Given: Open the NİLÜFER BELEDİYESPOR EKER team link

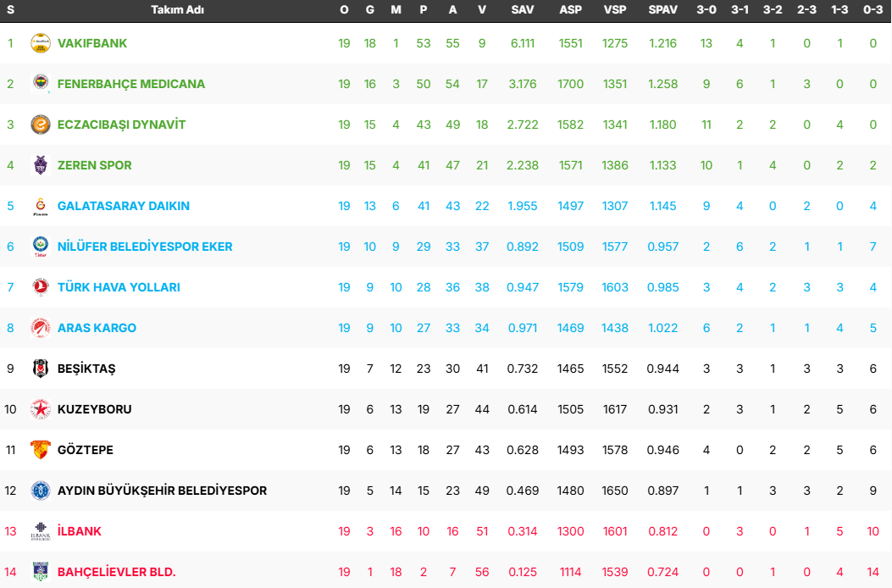Looking at the screenshot, I should (x=145, y=247).
